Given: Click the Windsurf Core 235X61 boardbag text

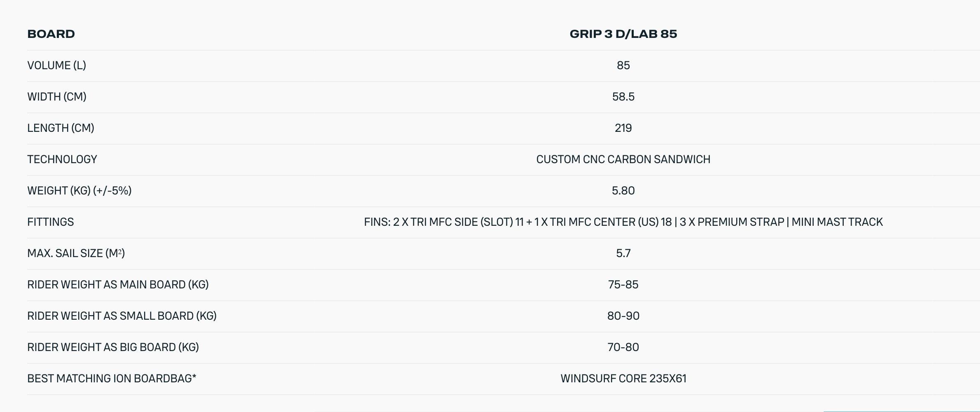Looking at the screenshot, I should click(x=623, y=379).
